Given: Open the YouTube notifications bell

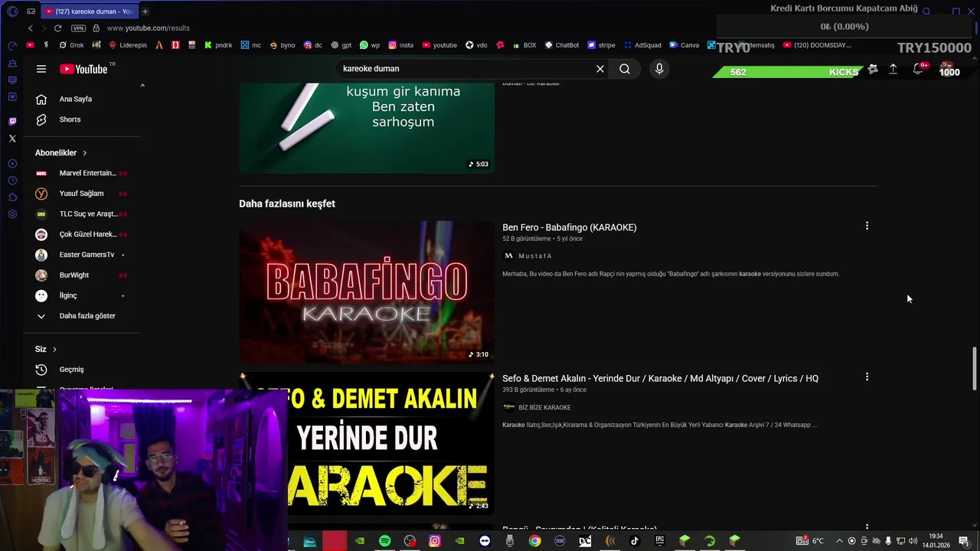Looking at the screenshot, I should pyautogui.click(x=918, y=69).
